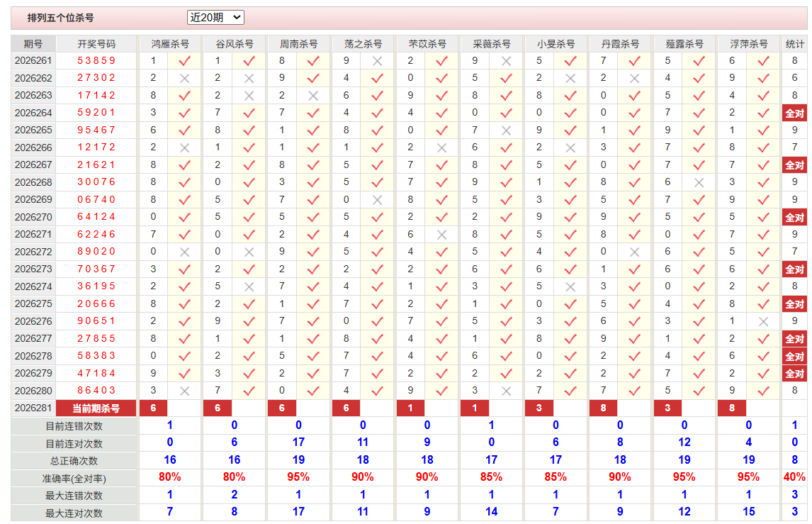Click the 丹霞杀号 column header
Viewport: 812px width, 524px height.
point(620,44)
